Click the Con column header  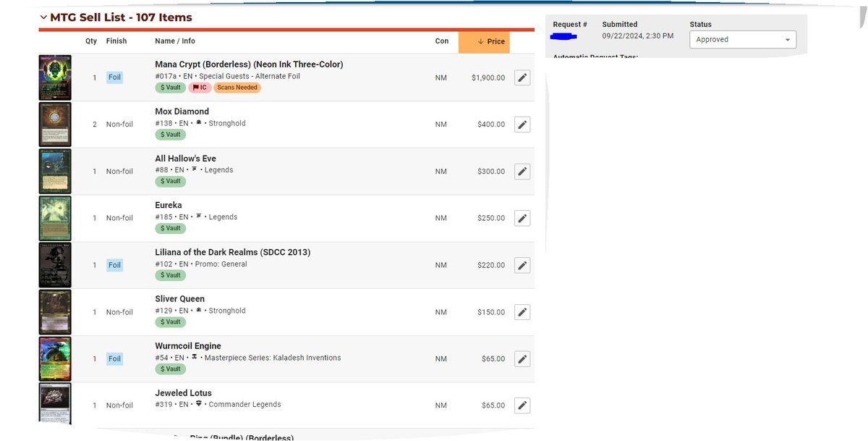[x=442, y=41]
